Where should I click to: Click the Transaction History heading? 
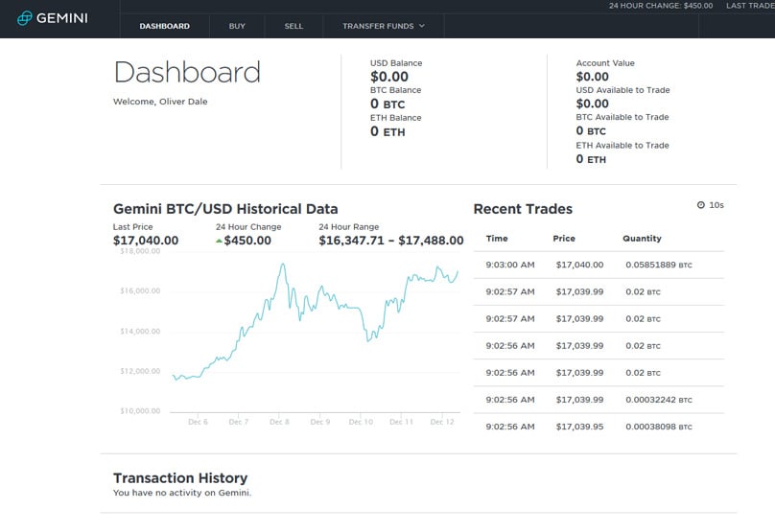pyautogui.click(x=180, y=477)
